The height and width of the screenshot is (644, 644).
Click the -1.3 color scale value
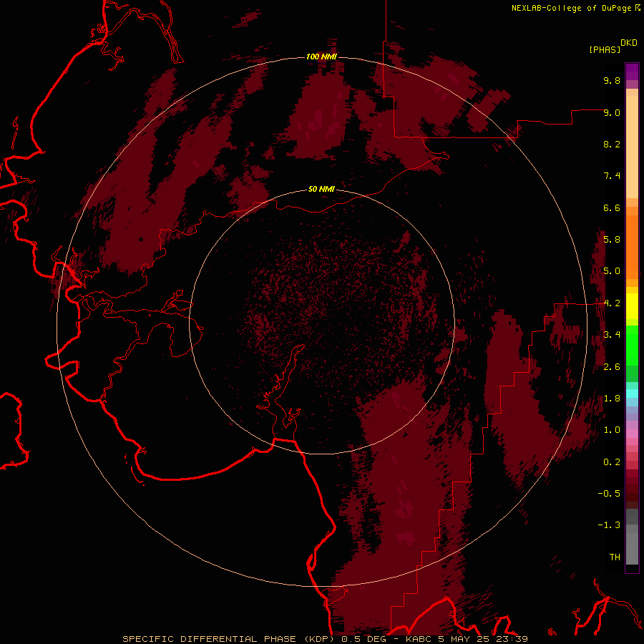pyautogui.click(x=609, y=525)
